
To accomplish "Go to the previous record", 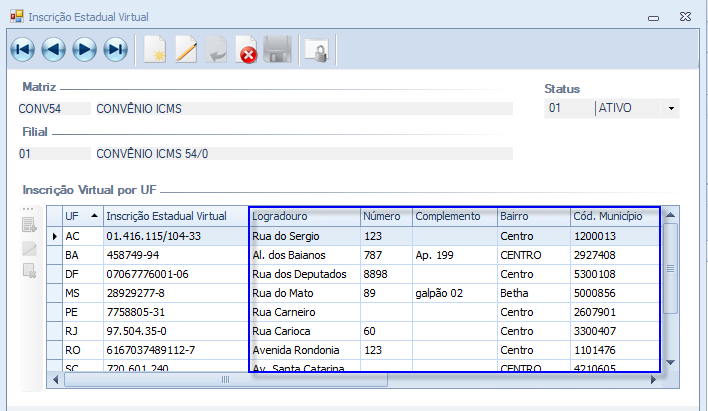I will point(54,50).
